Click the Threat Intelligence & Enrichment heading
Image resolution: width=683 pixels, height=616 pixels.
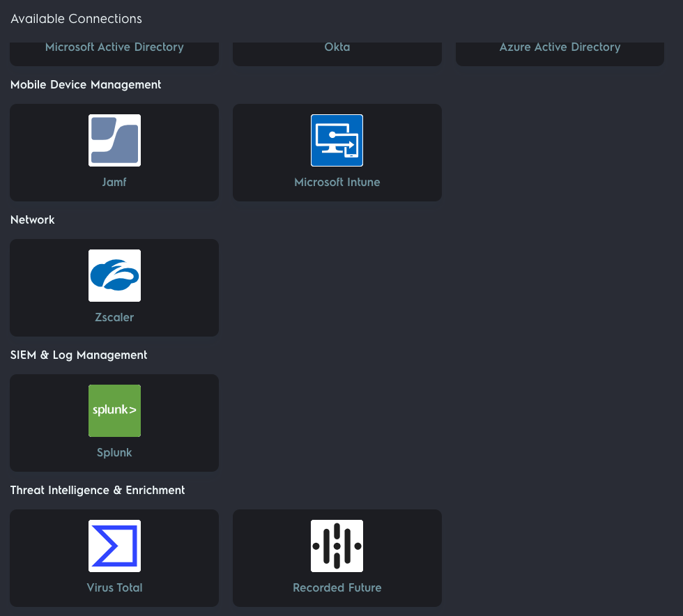point(98,490)
